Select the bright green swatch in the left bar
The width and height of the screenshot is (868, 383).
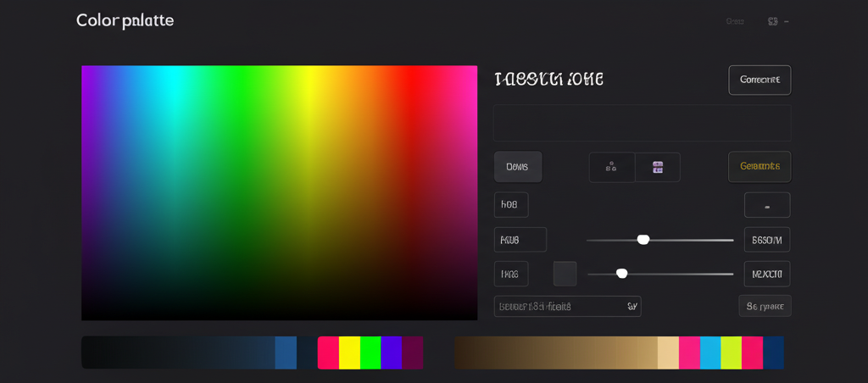[x=370, y=352]
